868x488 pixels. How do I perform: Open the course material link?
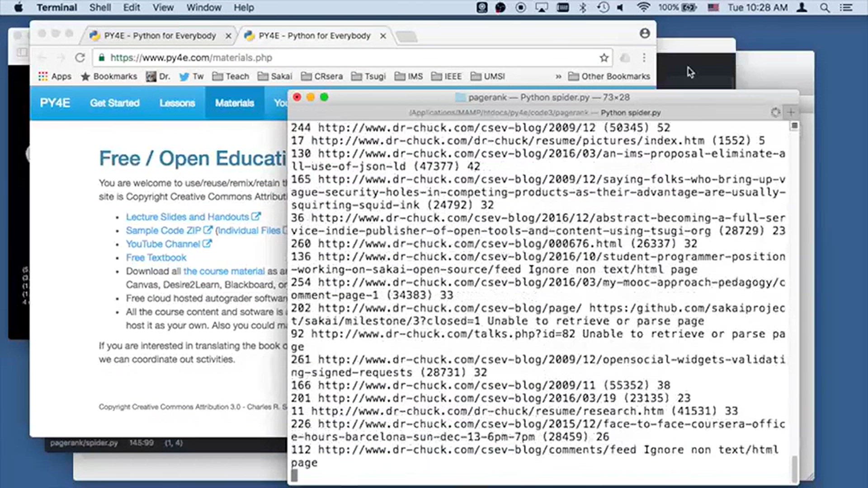(224, 271)
